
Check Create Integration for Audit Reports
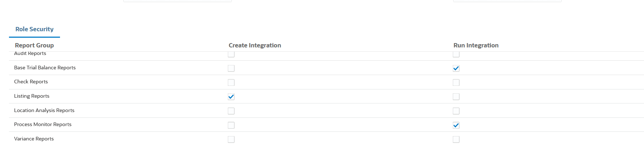[231, 55]
